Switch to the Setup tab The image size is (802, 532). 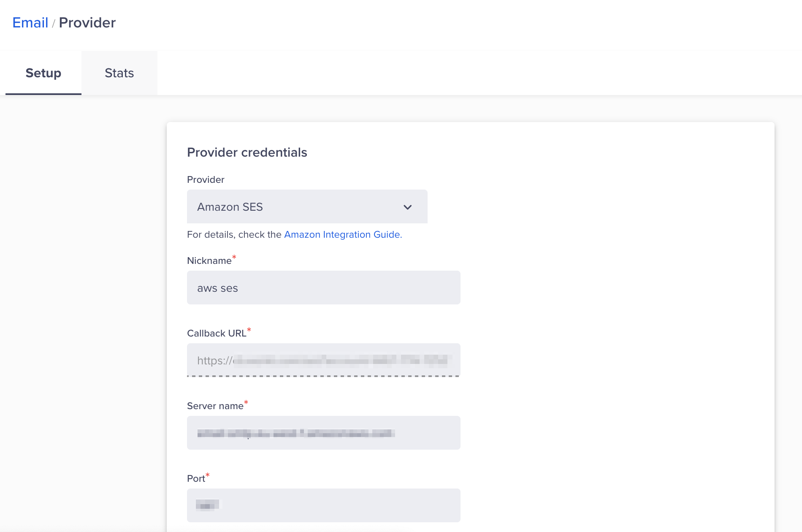coord(43,73)
